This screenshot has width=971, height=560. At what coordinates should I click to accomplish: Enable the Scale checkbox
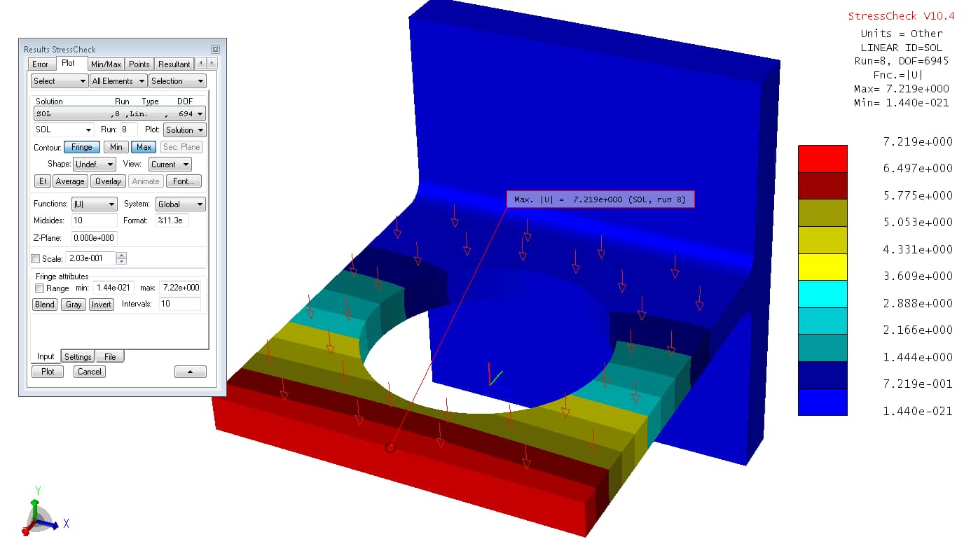coord(36,258)
